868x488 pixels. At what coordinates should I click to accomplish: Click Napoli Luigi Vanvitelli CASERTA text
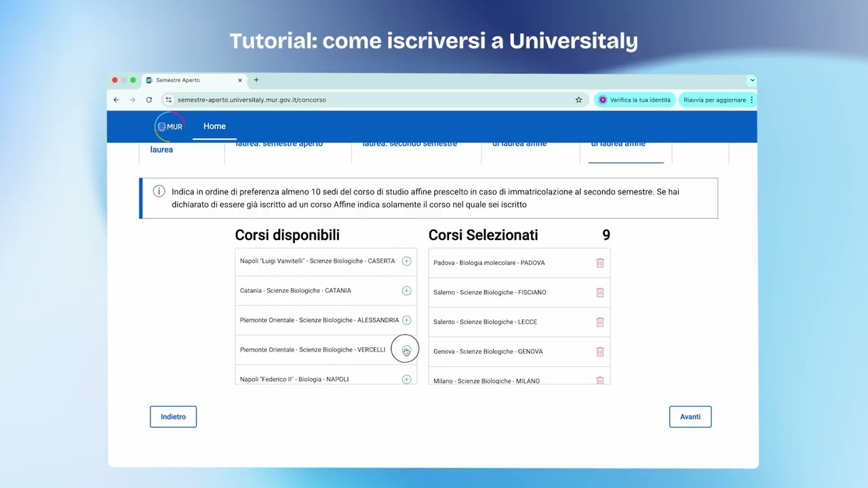(x=317, y=261)
